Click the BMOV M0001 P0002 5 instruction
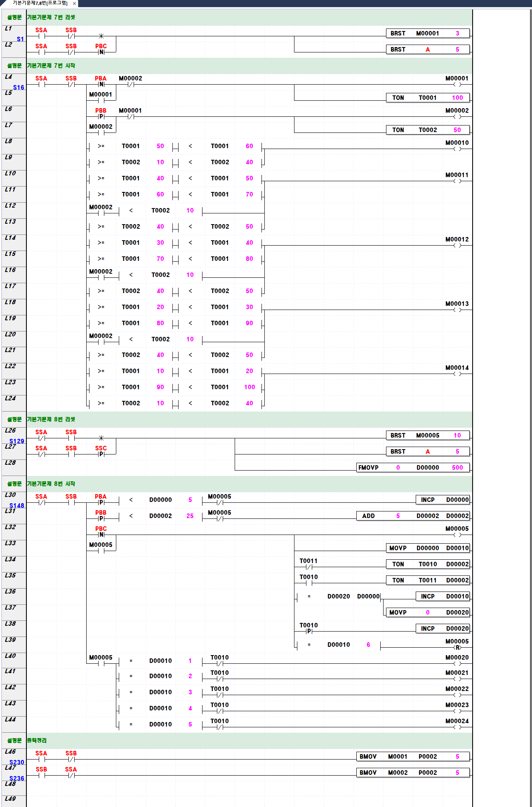532x807 pixels. click(x=412, y=757)
